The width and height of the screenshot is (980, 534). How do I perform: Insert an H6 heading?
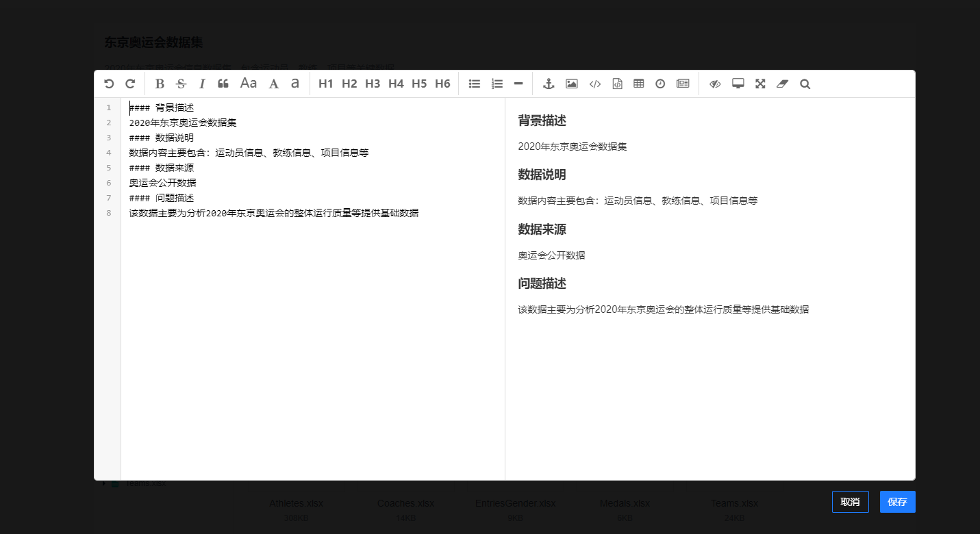(442, 84)
